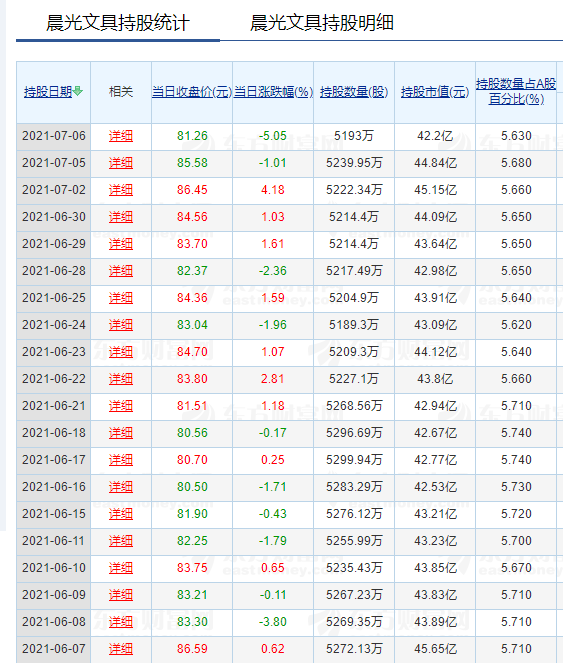Select 晨光文具持股统计 tab
This screenshot has width=563, height=663.
(118, 22)
